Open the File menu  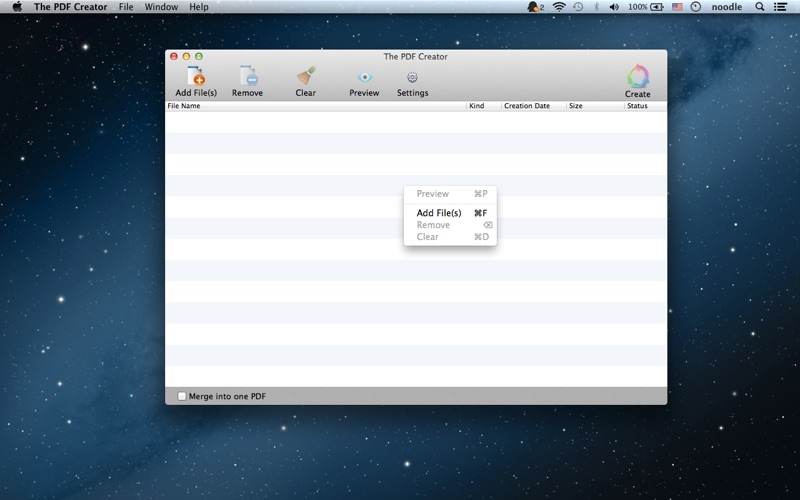pyautogui.click(x=126, y=7)
